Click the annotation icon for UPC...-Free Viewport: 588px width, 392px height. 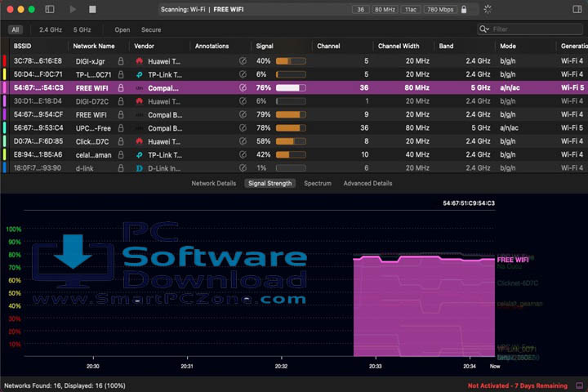point(243,128)
